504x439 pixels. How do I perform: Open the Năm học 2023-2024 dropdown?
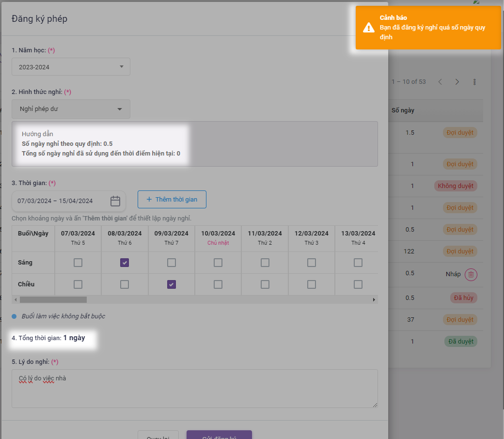71,67
